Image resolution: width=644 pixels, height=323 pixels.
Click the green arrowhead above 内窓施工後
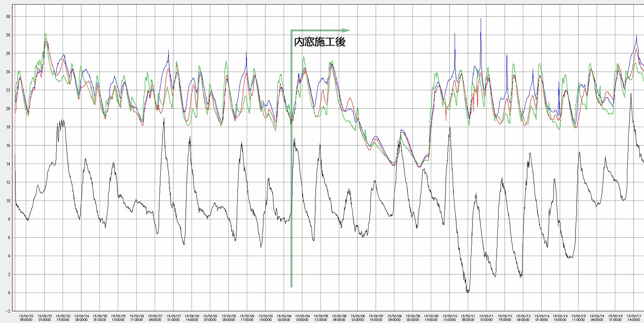coord(346,30)
